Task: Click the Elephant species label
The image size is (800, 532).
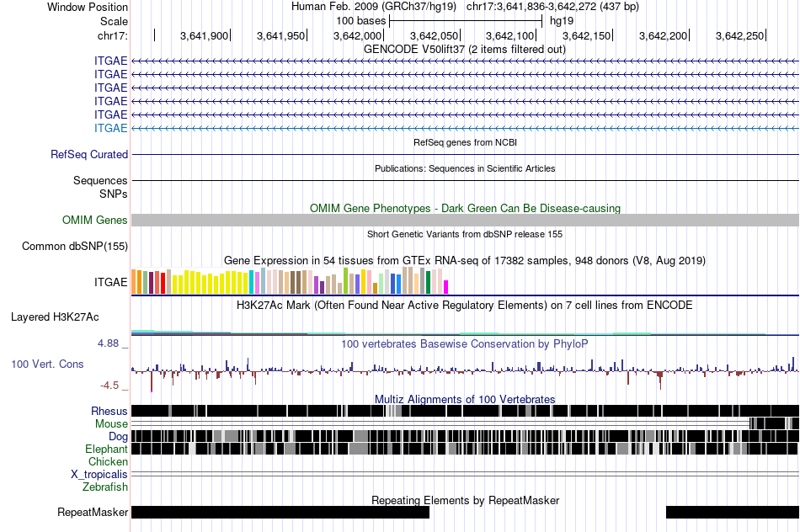Action: pos(106,449)
